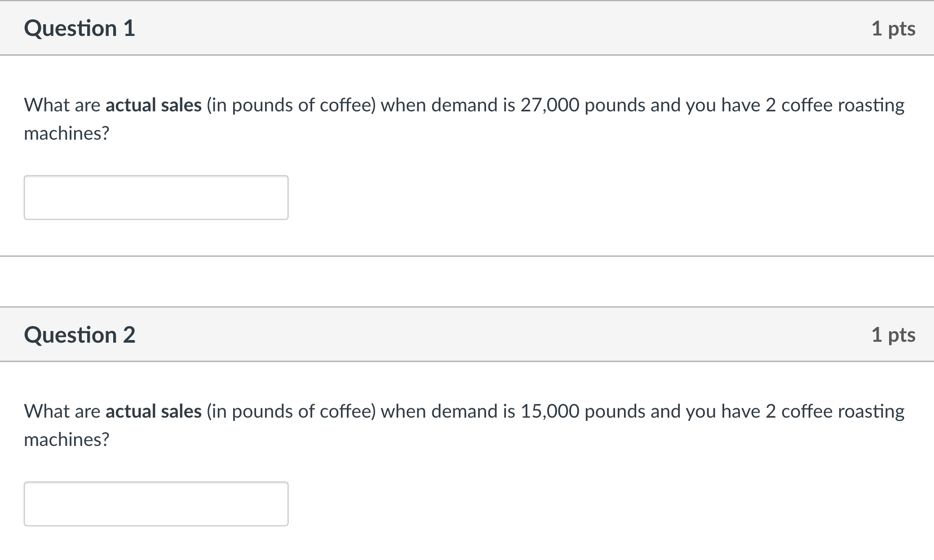Click the "Question 1" heading
The width and height of the screenshot is (934, 560).
[x=80, y=28]
